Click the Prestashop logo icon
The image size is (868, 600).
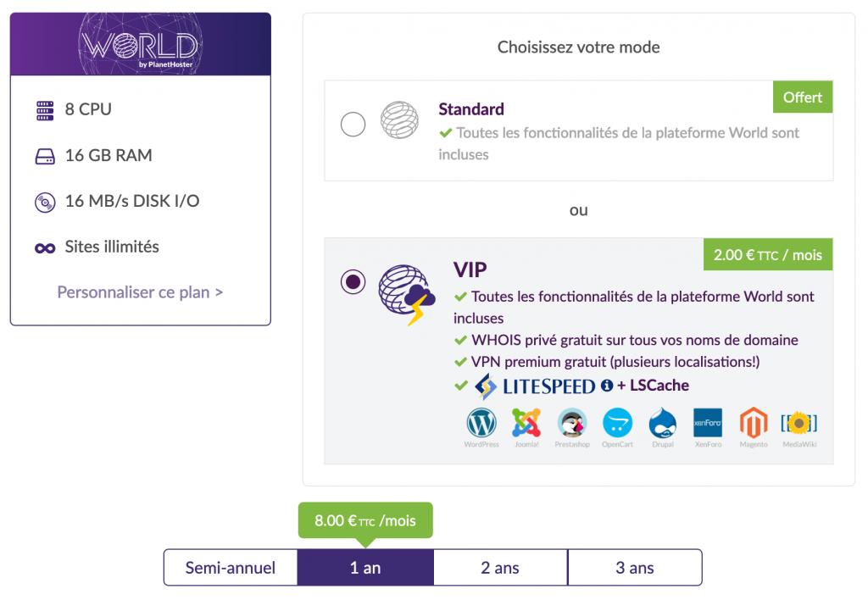[x=572, y=424]
